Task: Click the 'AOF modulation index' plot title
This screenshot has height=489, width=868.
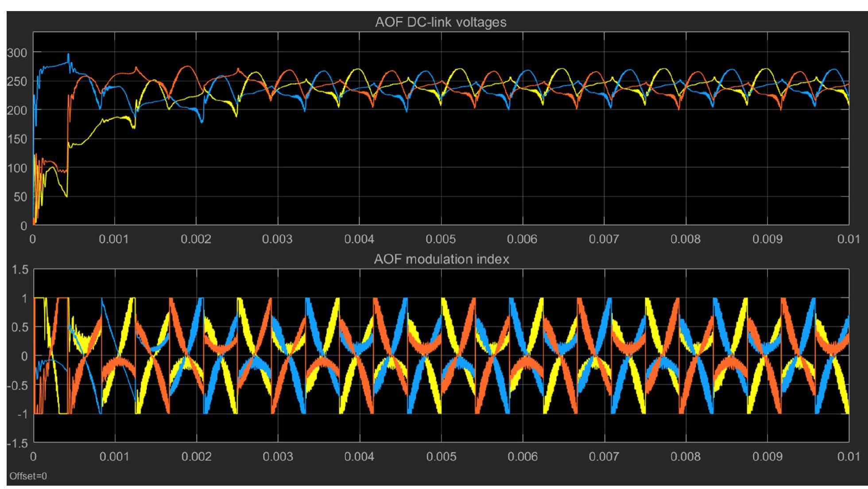Action: (442, 259)
